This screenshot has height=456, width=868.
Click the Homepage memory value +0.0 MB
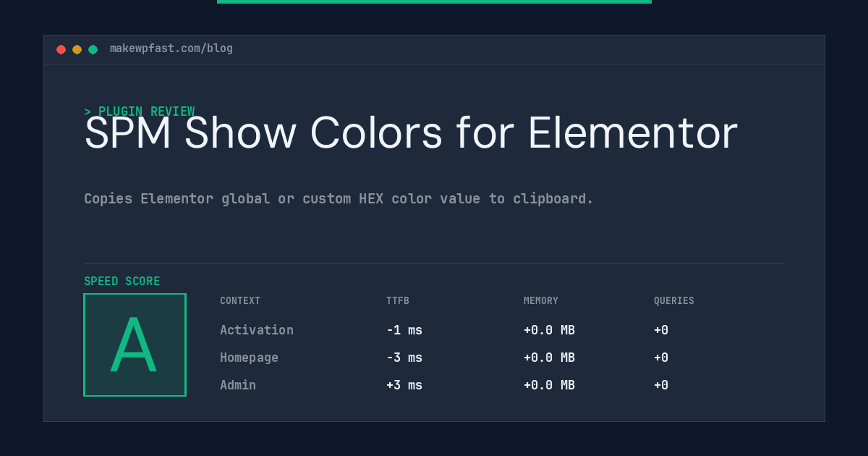[549, 358]
